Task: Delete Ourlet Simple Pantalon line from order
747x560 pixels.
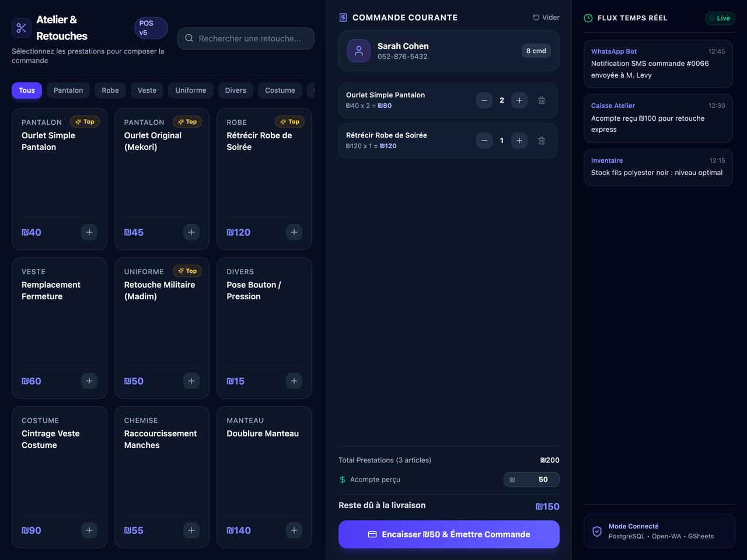Action: click(x=542, y=100)
